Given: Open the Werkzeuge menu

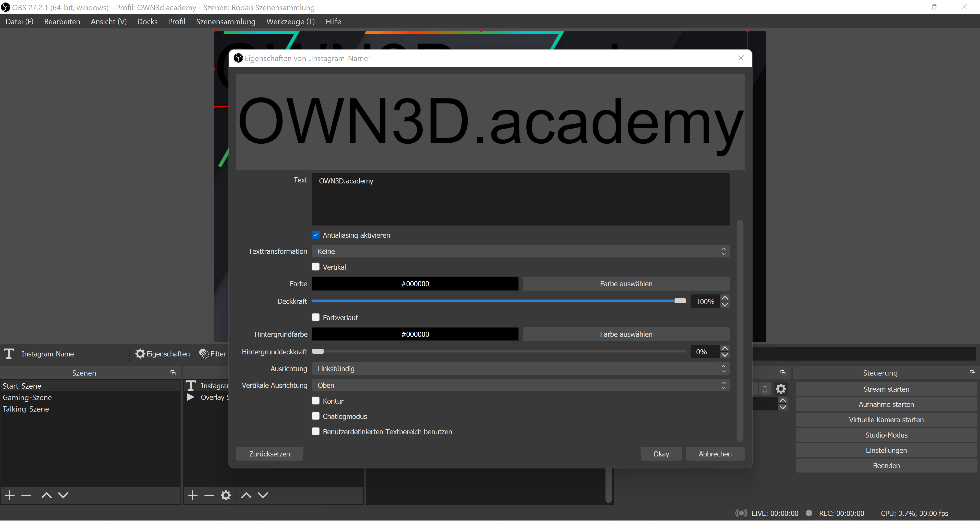Looking at the screenshot, I should (x=290, y=21).
